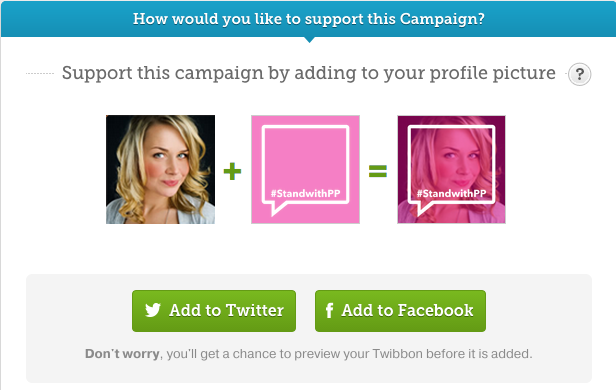
Task: Select the Add to Facebook button label
Action: click(407, 310)
